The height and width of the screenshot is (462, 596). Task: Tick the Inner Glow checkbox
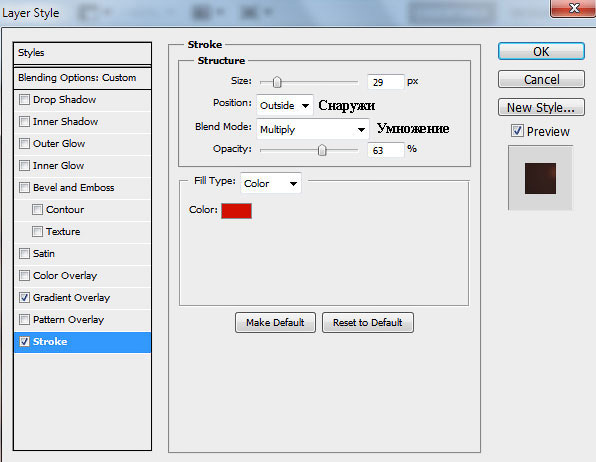(24, 166)
